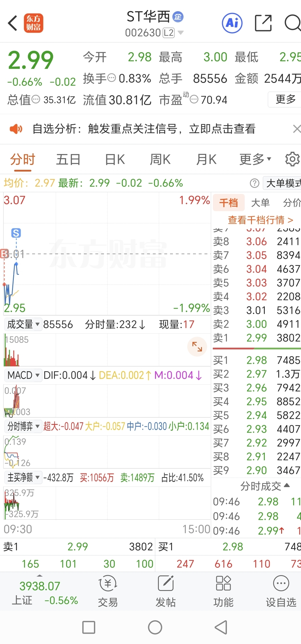This screenshot has height=644, width=301.
Task: Tap bottom 买1 2.98 quote bar
Action: [229, 546]
